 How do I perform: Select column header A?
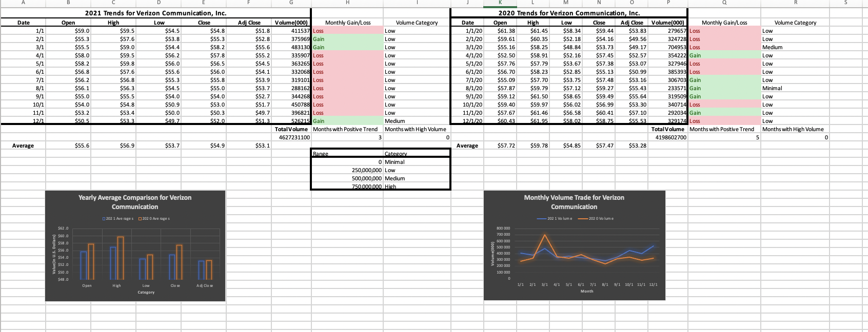(x=23, y=3)
